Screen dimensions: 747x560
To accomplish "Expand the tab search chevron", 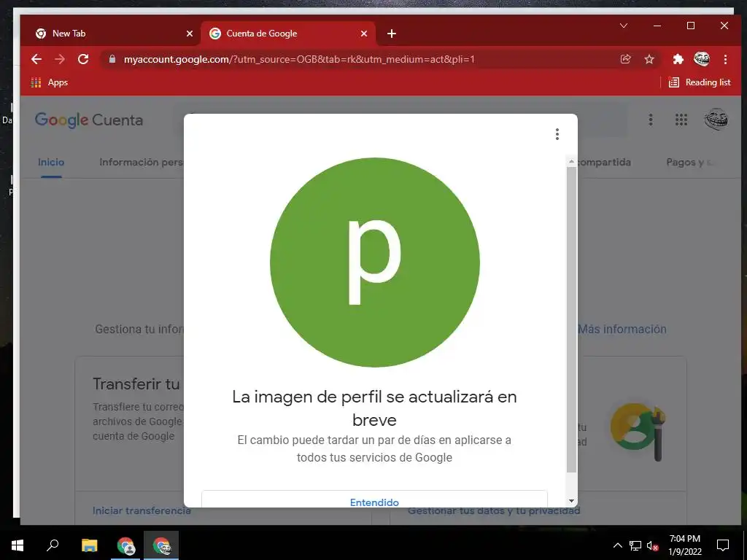I will [x=624, y=26].
